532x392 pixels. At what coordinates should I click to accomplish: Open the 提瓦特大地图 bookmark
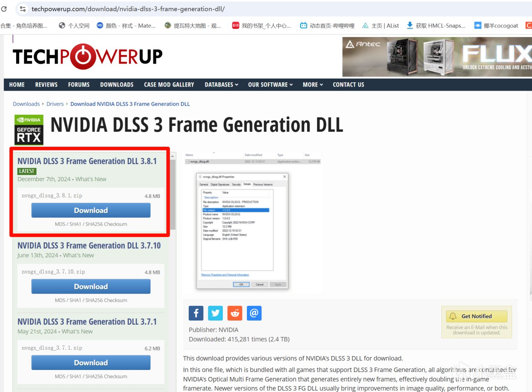pos(193,25)
